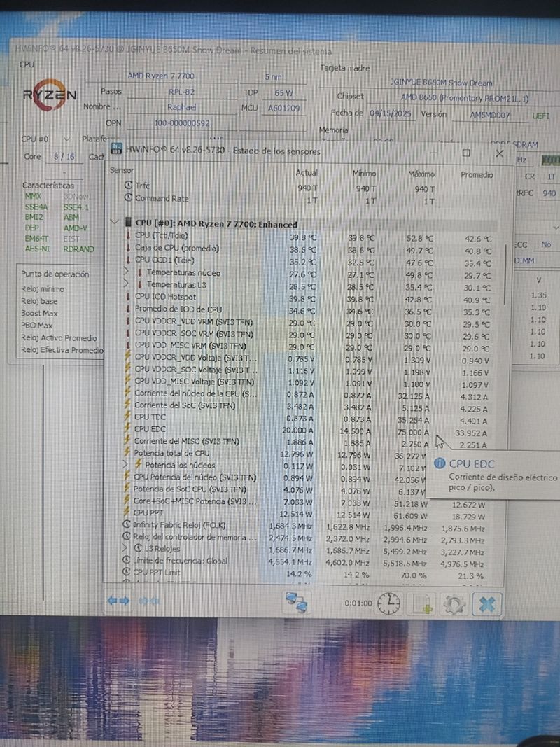
Task: Open sensor settings gear icon
Action: pyautogui.click(x=454, y=604)
